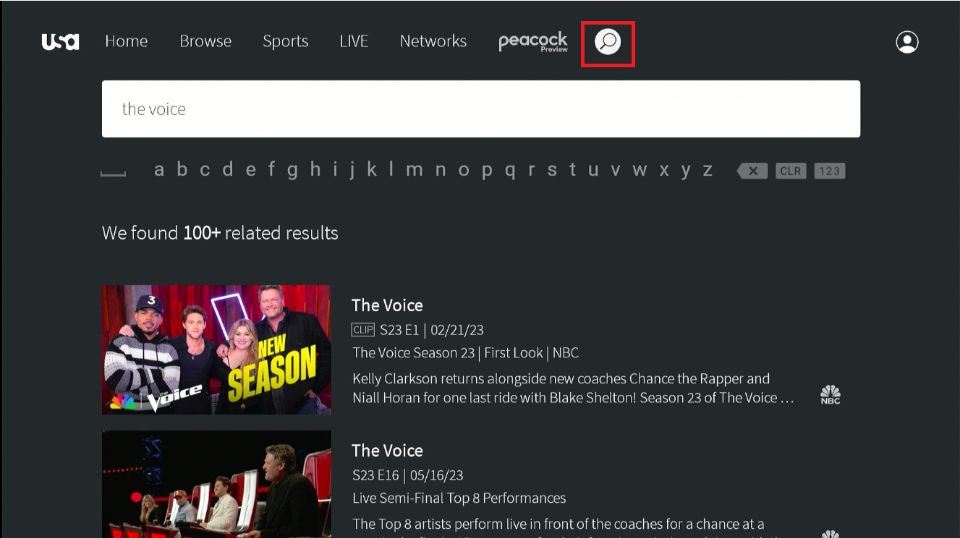
Task: Select the space bar key
Action: (x=113, y=174)
